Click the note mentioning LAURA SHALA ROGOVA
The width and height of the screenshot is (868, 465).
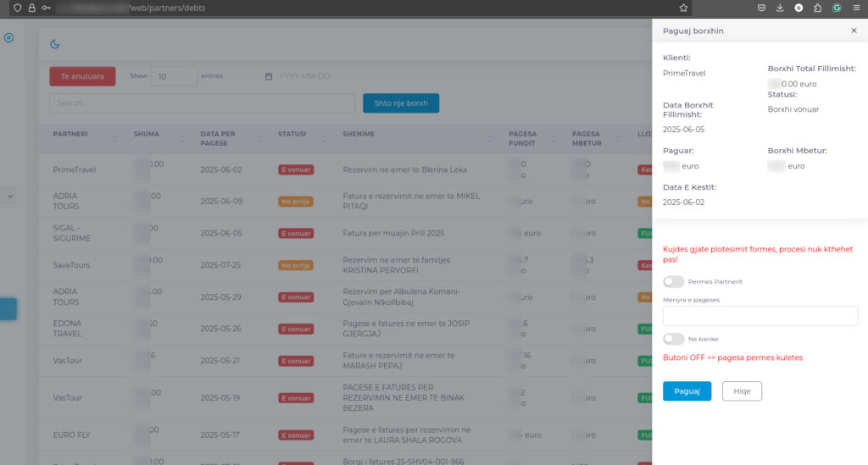tap(406, 435)
